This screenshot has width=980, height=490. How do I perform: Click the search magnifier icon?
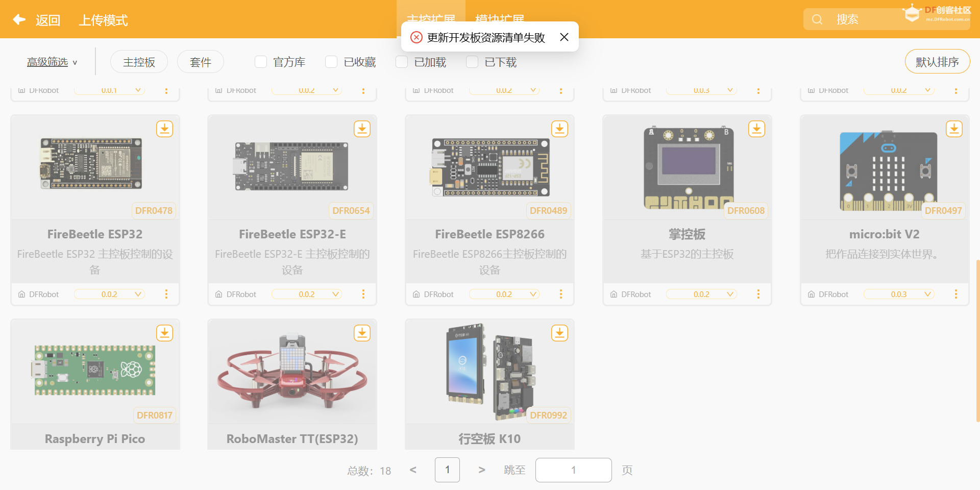(817, 19)
